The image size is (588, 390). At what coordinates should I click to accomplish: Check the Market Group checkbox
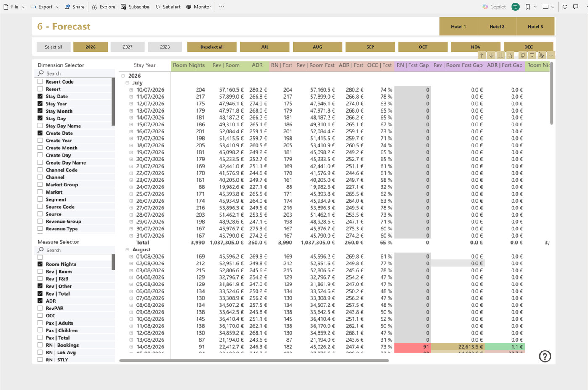[x=40, y=184]
